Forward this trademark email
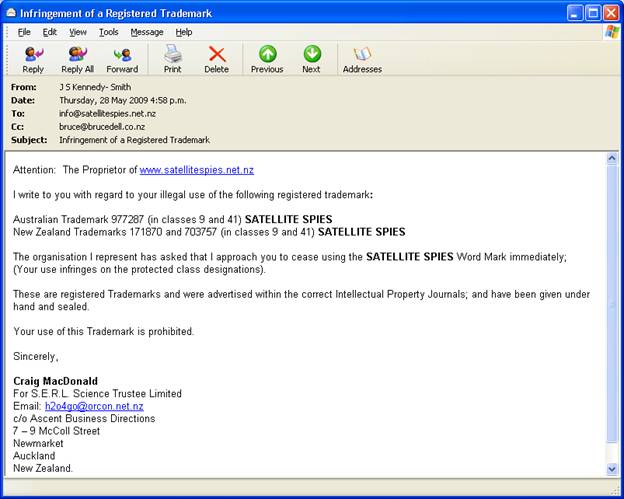Viewport: 624px width, 499px height. point(122,60)
